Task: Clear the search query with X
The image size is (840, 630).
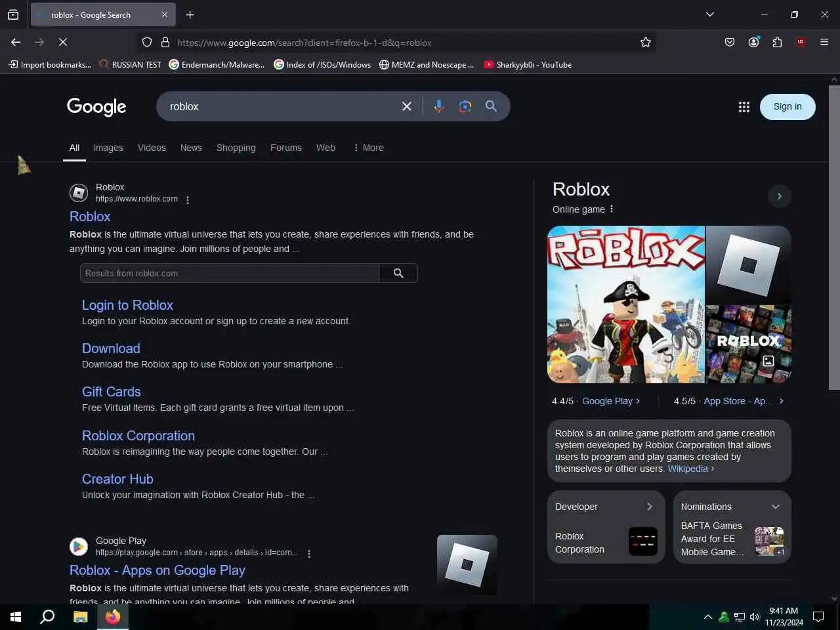Action: point(407,106)
